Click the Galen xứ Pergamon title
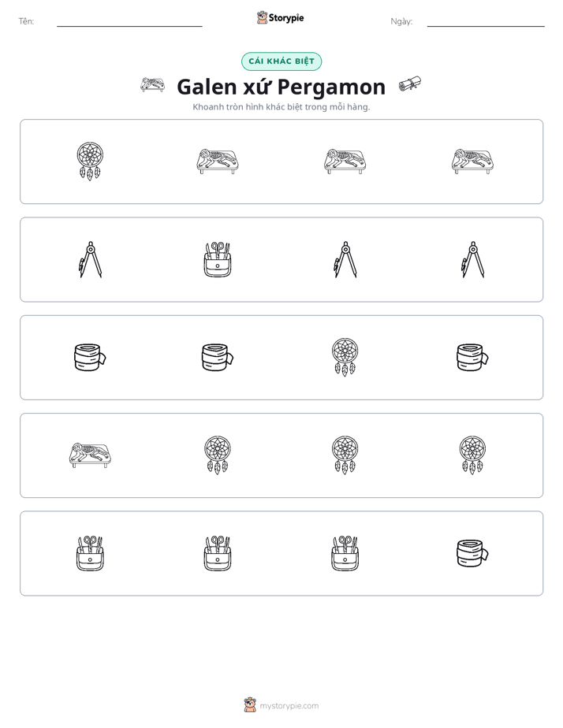This screenshot has width=563, height=728. coord(281,87)
